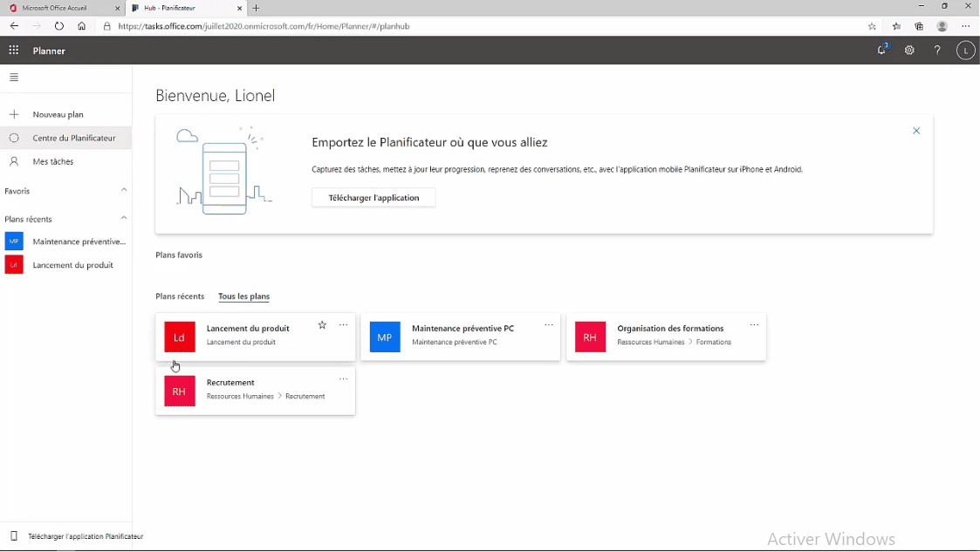The width and height of the screenshot is (980, 552).
Task: Switch to the Plans récents tab
Action: [180, 296]
